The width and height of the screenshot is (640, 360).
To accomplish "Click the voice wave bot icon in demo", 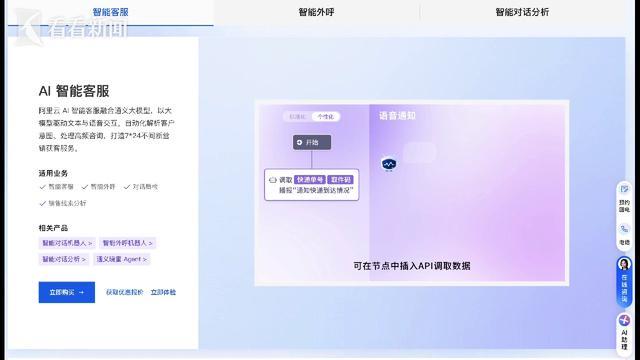I will click(x=389, y=164).
